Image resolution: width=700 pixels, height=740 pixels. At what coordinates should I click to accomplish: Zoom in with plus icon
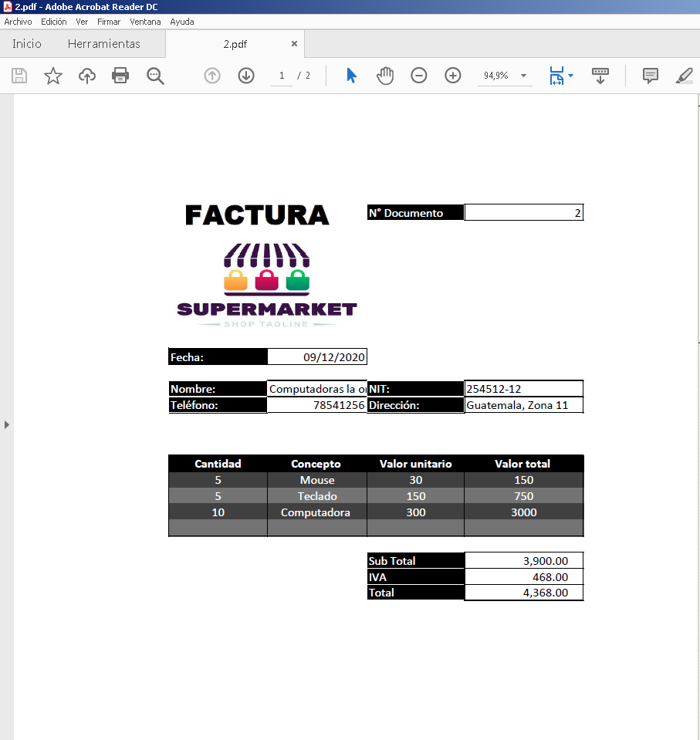click(x=453, y=76)
